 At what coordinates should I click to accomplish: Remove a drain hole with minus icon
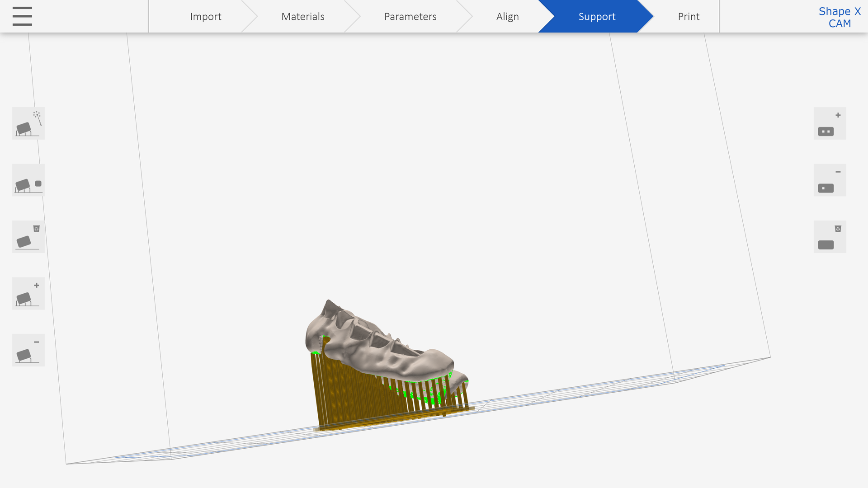830,180
